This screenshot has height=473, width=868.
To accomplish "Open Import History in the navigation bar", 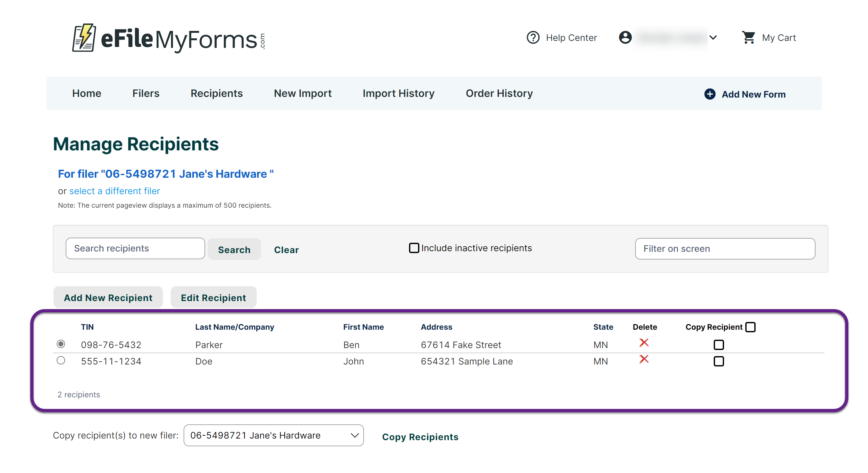I will point(398,93).
